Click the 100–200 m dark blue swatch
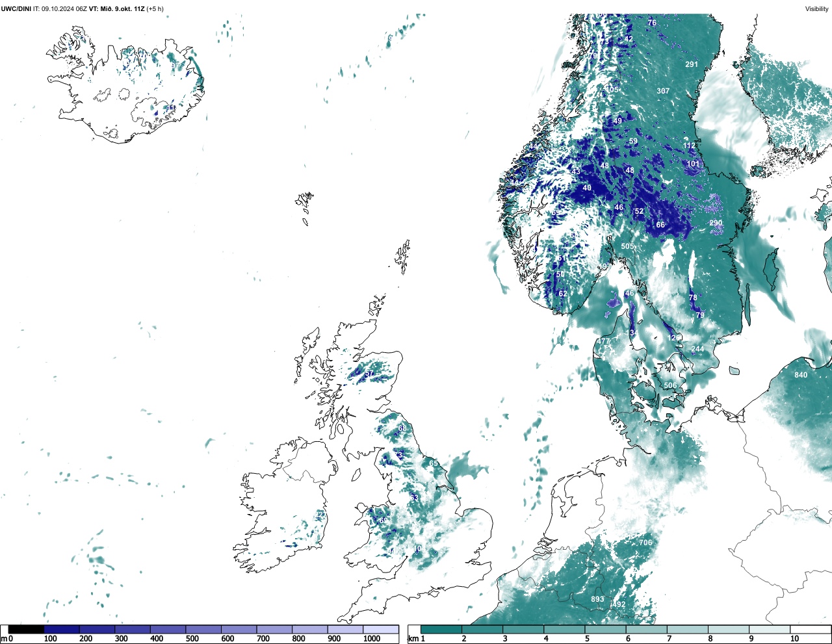Screen dimensions: 832x644 (62, 630)
